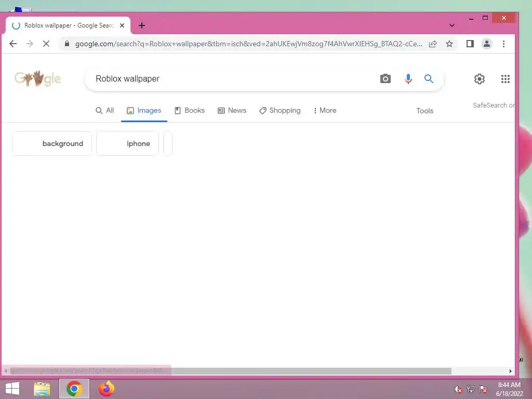Search by image using camera icon
Image resolution: width=532 pixels, height=399 pixels.
click(x=385, y=79)
